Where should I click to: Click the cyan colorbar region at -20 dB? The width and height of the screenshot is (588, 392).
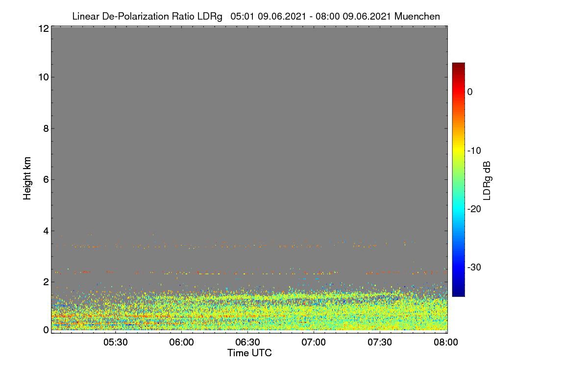458,209
